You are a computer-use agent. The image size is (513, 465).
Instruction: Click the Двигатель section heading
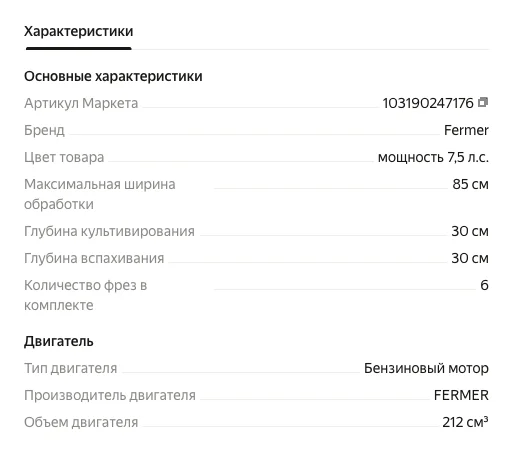click(59, 341)
